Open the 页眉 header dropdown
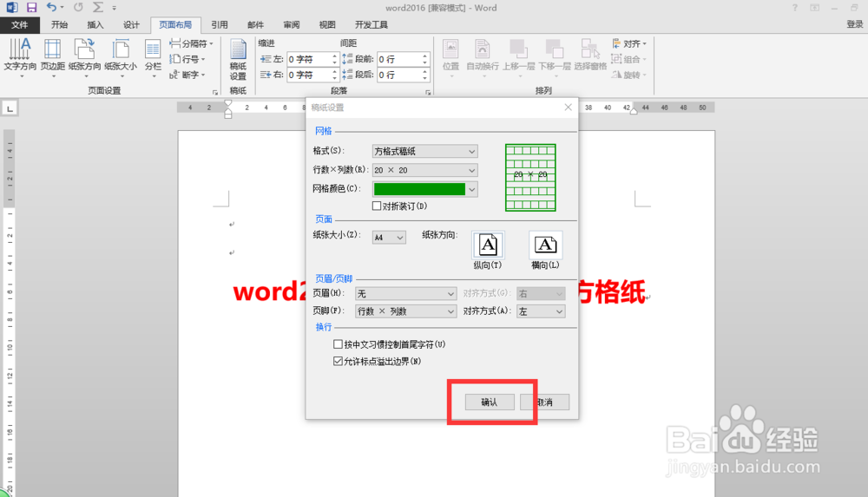The image size is (868, 497). click(405, 293)
